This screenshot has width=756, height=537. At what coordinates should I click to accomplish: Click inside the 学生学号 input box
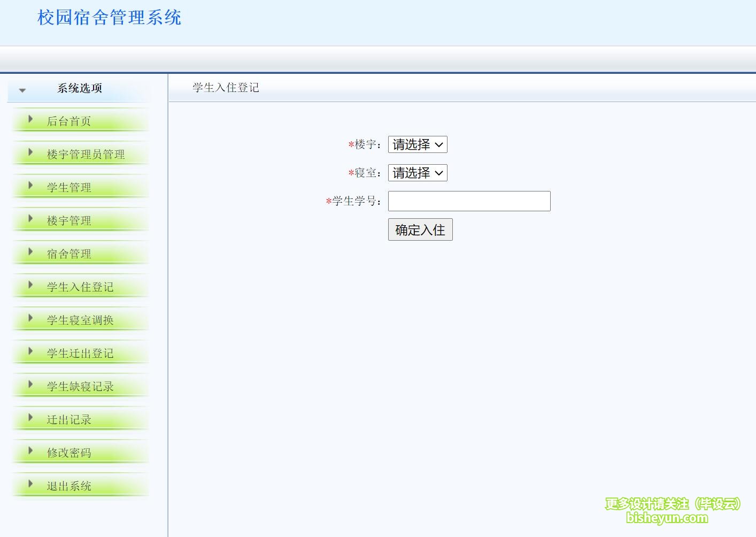tap(469, 201)
